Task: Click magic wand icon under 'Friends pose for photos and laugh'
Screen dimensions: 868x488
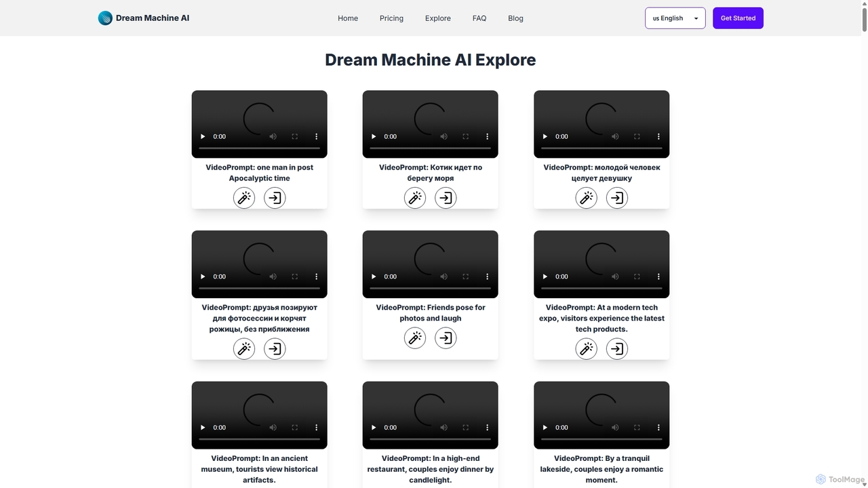Action: (x=415, y=338)
